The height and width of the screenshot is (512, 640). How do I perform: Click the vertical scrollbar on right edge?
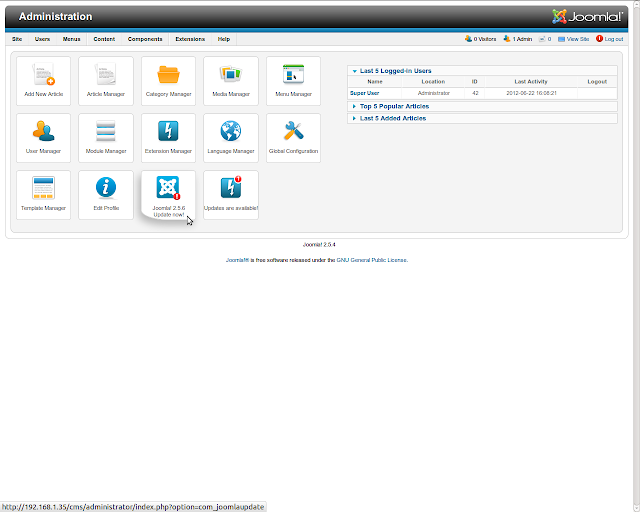tap(637, 256)
